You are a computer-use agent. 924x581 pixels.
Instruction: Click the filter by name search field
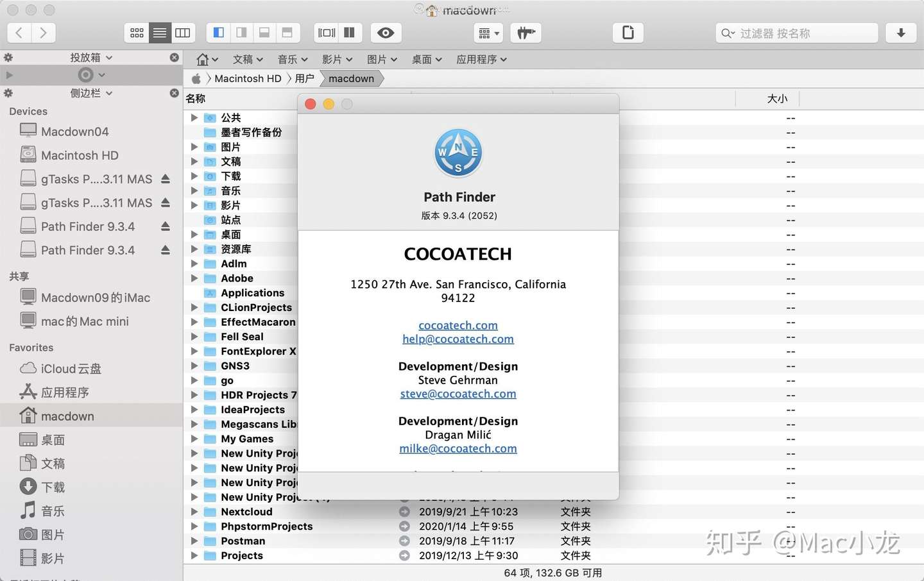pos(797,33)
